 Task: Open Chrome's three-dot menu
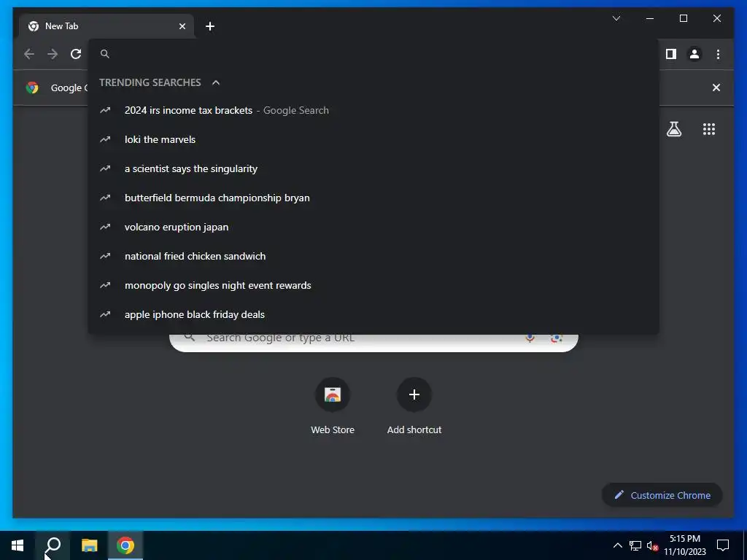718,54
